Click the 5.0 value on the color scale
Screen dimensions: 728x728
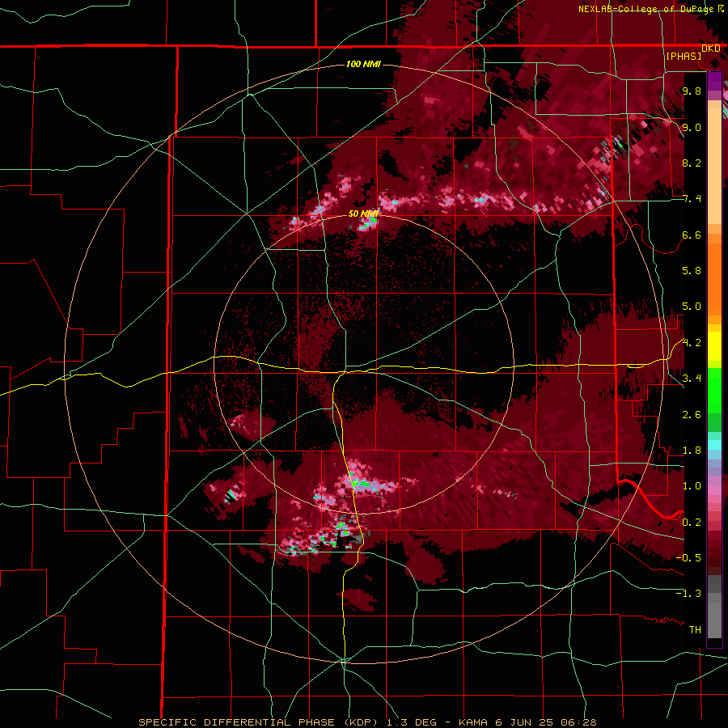click(x=692, y=307)
